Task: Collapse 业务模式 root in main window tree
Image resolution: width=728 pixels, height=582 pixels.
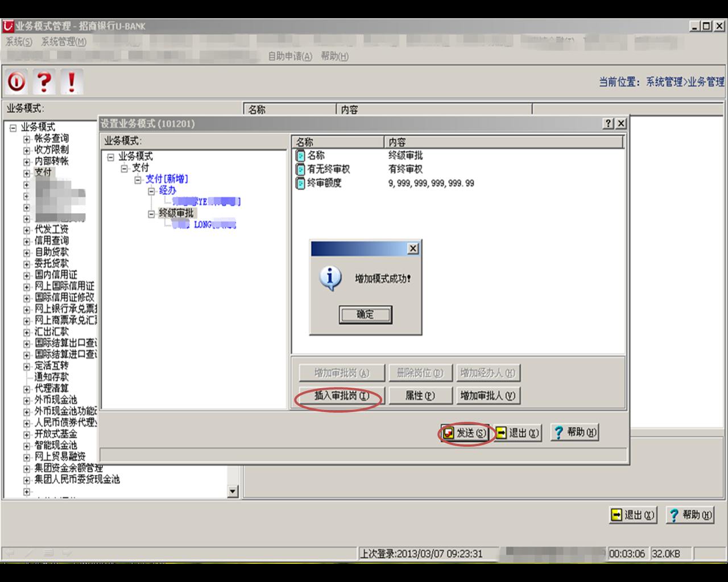Action: (x=13, y=128)
